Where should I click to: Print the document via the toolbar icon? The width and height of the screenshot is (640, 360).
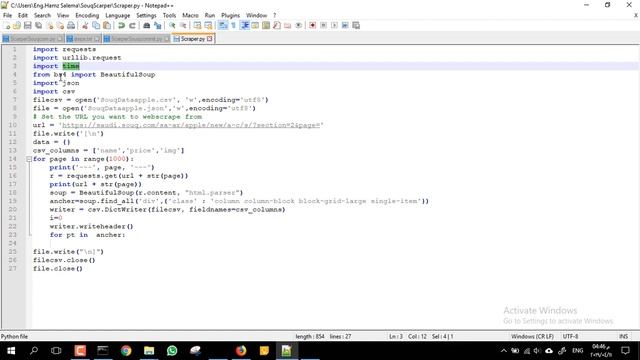pyautogui.click(x=71, y=25)
